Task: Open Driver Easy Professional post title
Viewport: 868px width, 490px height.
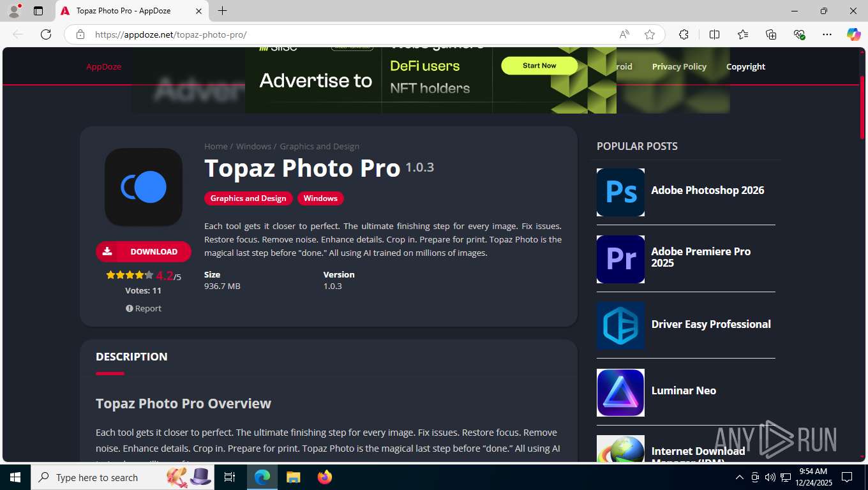Action: coord(711,324)
